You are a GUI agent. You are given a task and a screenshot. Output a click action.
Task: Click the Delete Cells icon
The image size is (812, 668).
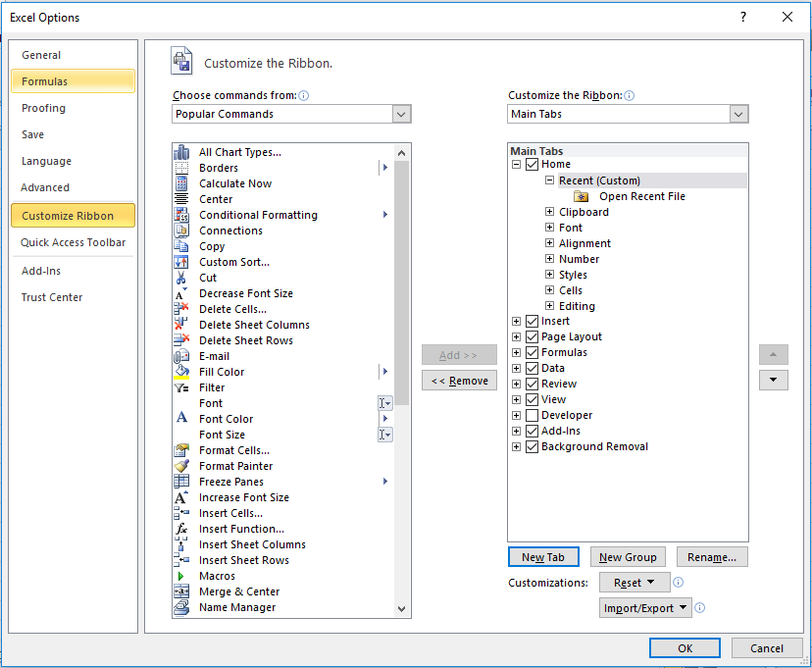tap(181, 309)
